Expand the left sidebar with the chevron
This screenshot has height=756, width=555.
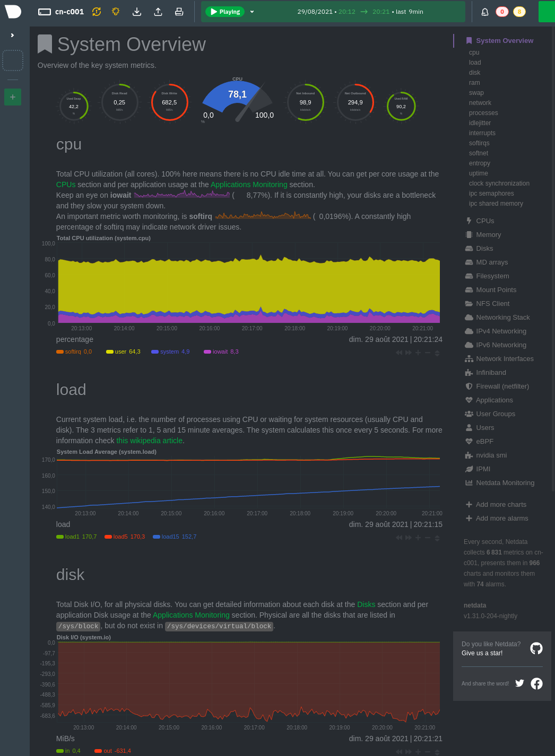pyautogui.click(x=12, y=36)
